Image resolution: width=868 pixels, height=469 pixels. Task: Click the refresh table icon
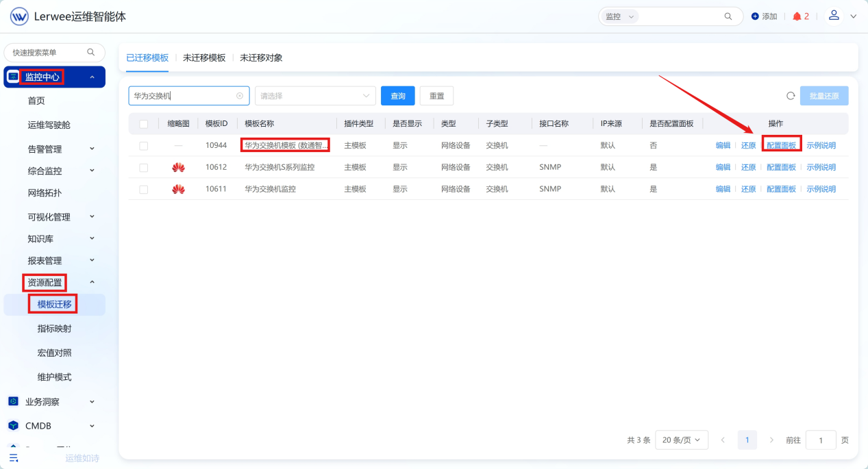(791, 96)
